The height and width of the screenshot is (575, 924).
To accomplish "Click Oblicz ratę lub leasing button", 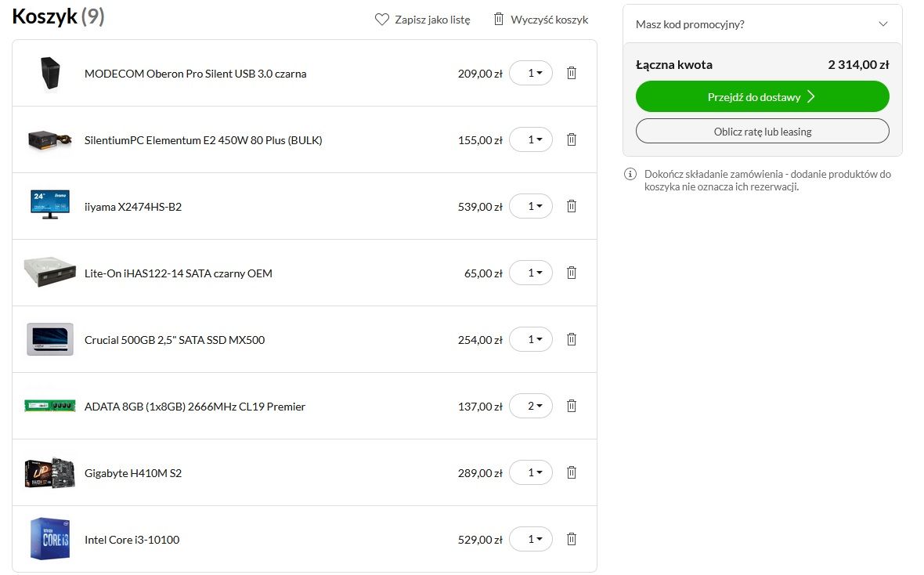I will click(x=762, y=132).
